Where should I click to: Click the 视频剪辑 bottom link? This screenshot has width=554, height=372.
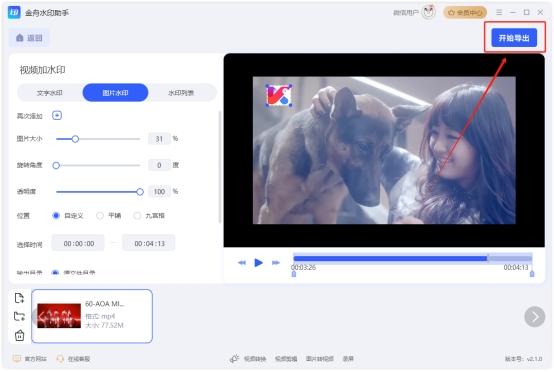coord(286,359)
